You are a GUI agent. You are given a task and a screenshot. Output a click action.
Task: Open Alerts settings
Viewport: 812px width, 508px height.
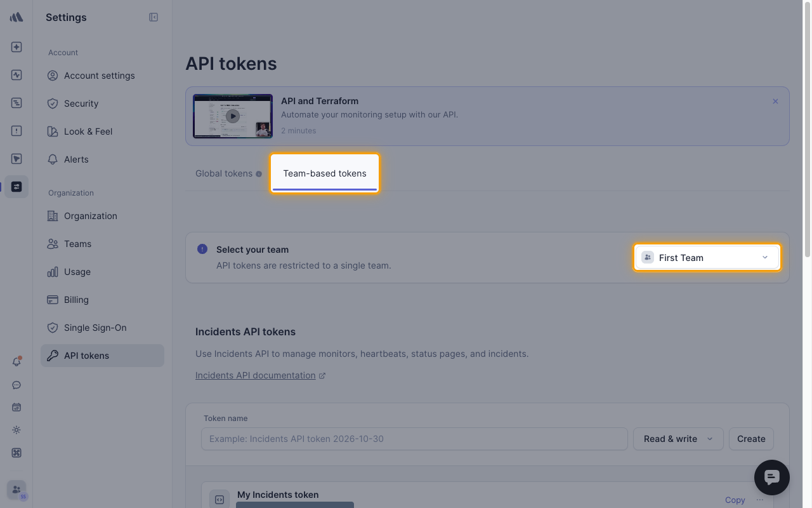[102, 159]
